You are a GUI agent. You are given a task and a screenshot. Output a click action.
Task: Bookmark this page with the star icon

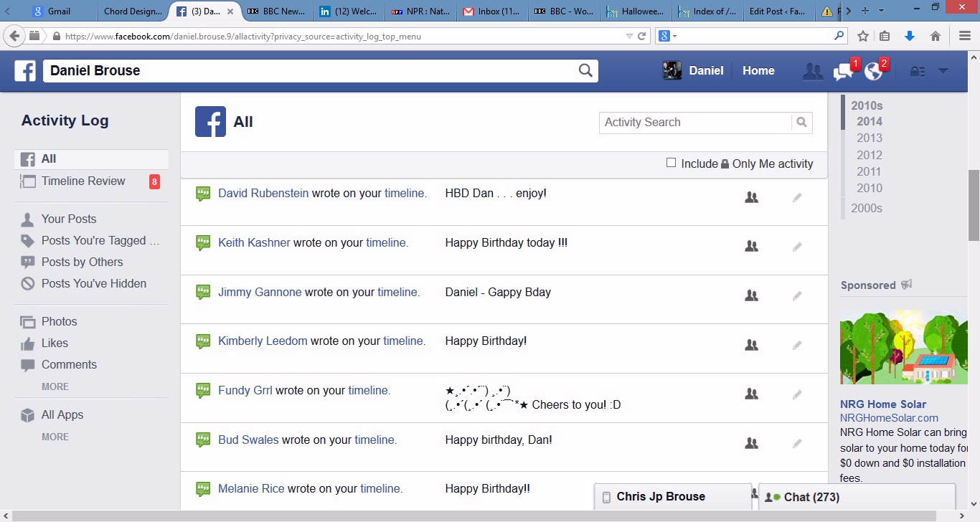[x=863, y=36]
